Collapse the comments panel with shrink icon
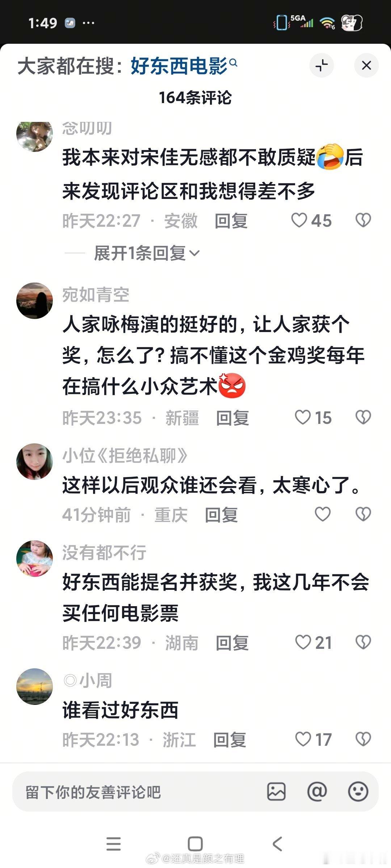This screenshot has height=868, width=391. (x=321, y=65)
